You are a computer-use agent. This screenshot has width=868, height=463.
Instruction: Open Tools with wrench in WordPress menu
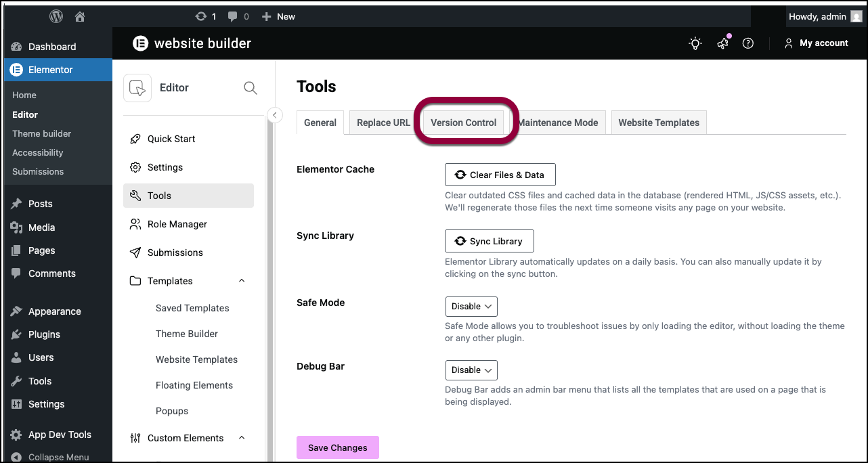[58, 381]
